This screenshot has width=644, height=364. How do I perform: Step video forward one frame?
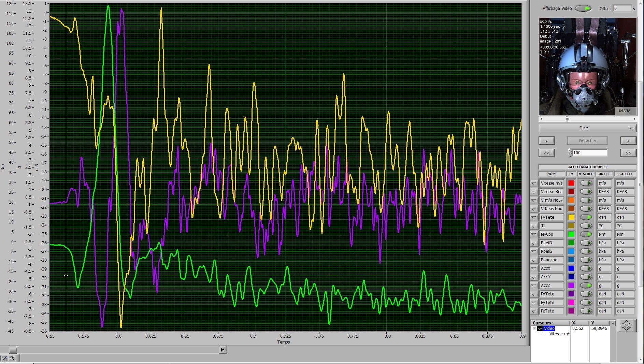[x=628, y=141]
